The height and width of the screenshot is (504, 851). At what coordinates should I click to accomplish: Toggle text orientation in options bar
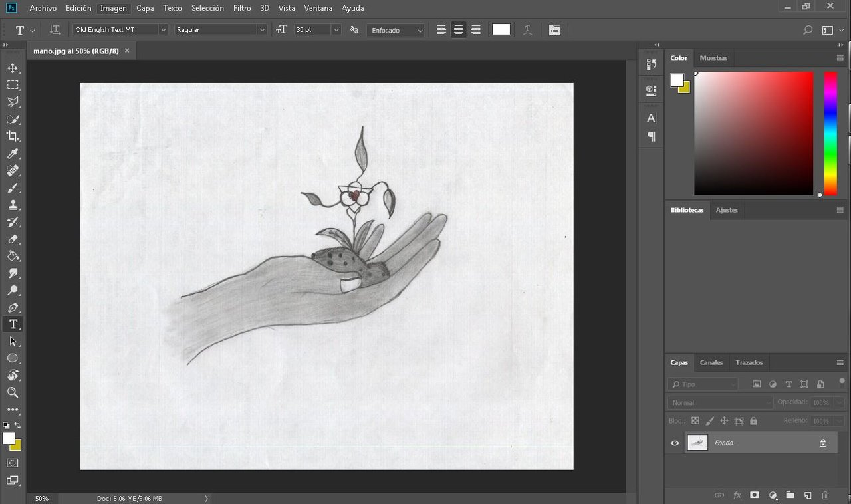[55, 30]
